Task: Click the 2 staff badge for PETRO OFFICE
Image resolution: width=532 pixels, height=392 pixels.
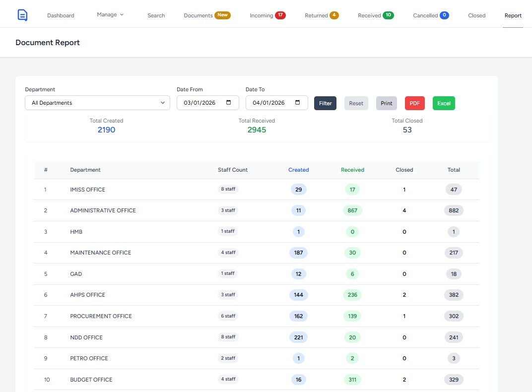Action: coord(228,358)
